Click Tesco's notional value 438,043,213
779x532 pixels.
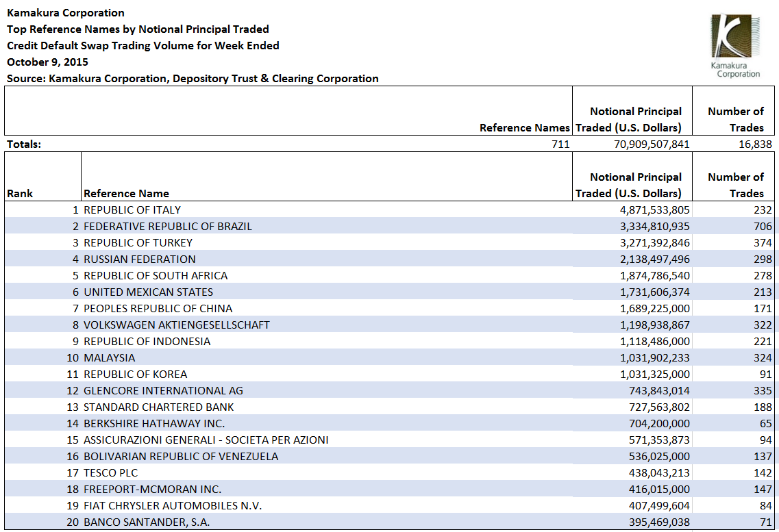coord(659,472)
